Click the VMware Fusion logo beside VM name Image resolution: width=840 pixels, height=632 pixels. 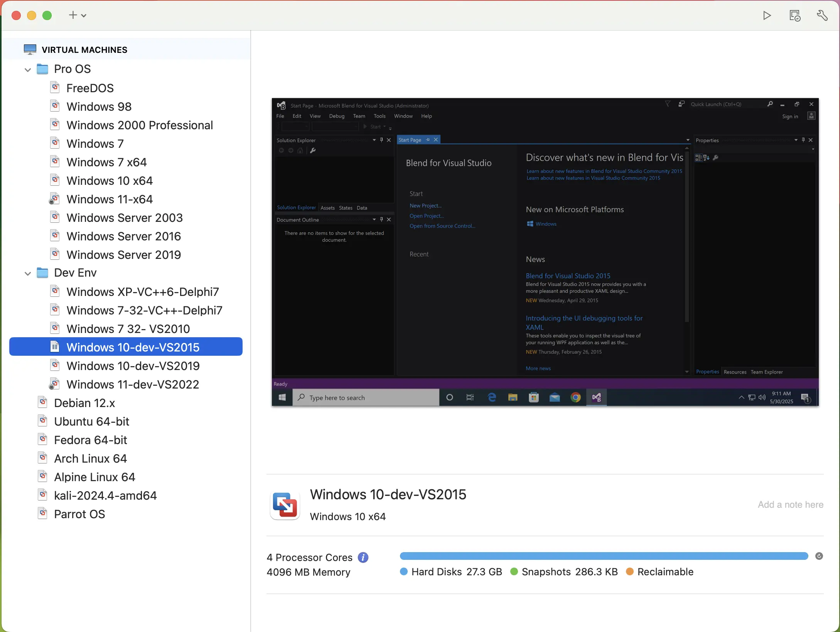[x=285, y=505]
